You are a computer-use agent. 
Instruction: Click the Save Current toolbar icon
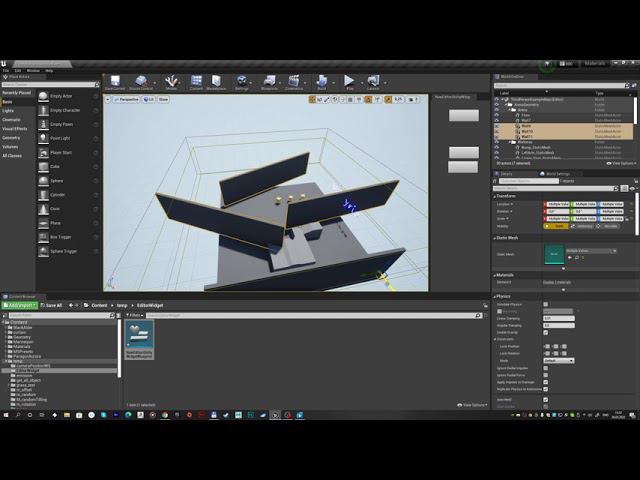[x=115, y=81]
